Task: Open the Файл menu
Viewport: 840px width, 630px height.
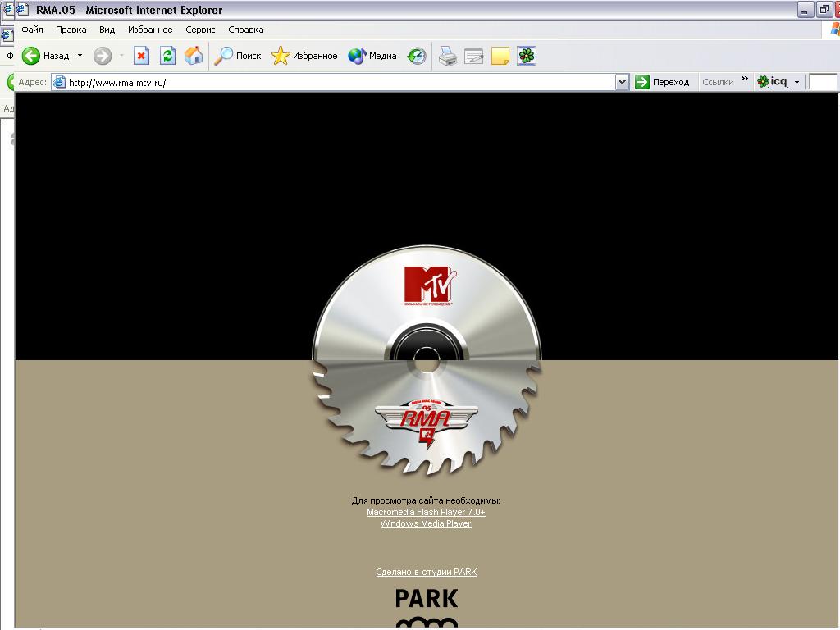Action: (x=32, y=30)
